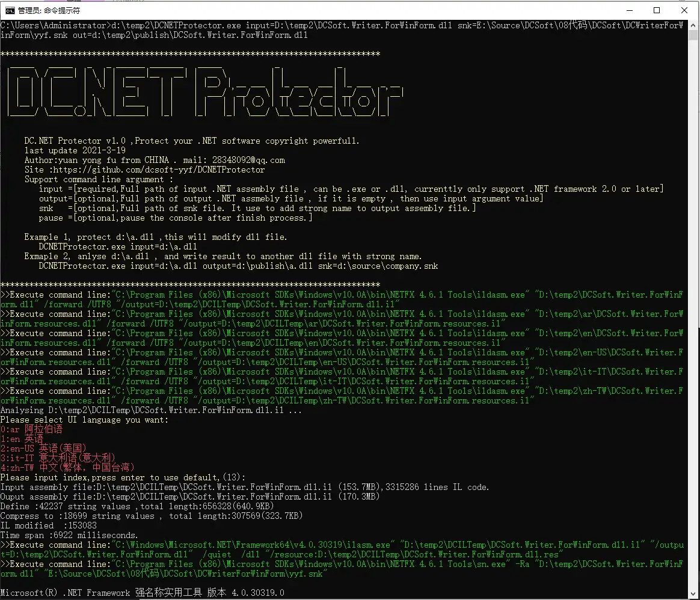The image size is (700, 600).
Task: Click 'Input assembly file' line with 153.7MB
Action: pyautogui.click(x=245, y=487)
